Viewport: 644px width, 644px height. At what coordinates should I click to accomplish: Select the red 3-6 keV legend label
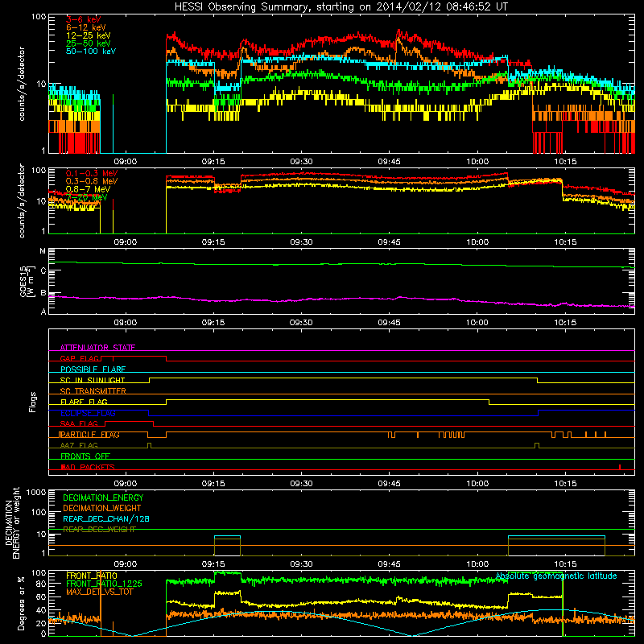click(84, 19)
